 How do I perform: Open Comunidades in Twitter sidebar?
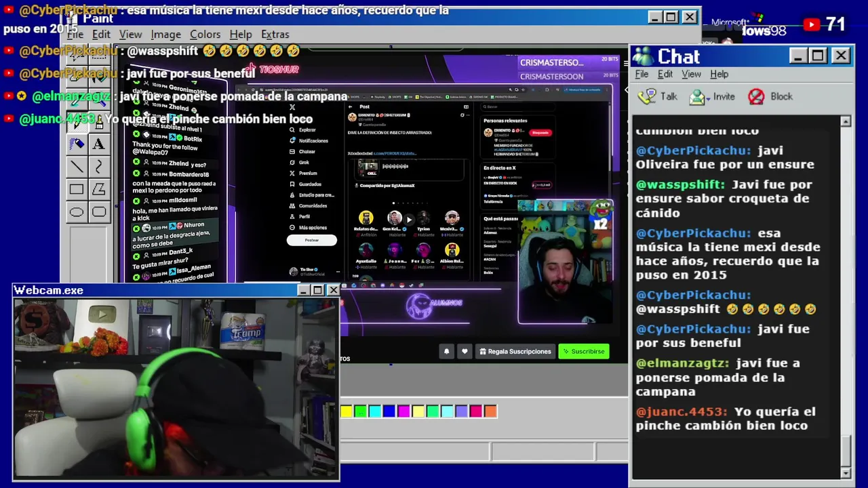click(x=309, y=205)
